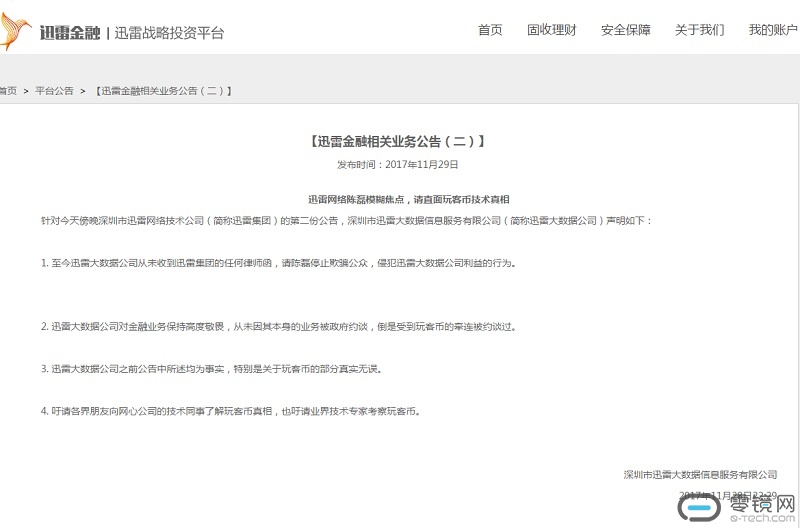Viewport: 800px width, 528px height.
Task: Go to the 安全保障 page
Action: click(626, 30)
